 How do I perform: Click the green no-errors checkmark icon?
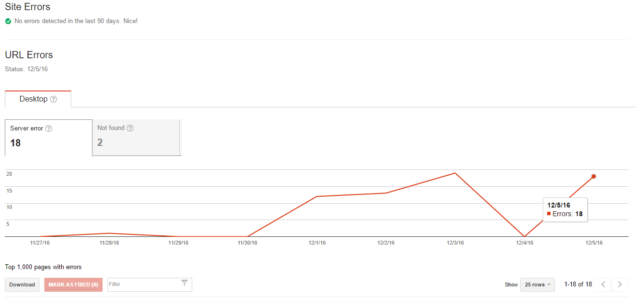click(x=8, y=21)
